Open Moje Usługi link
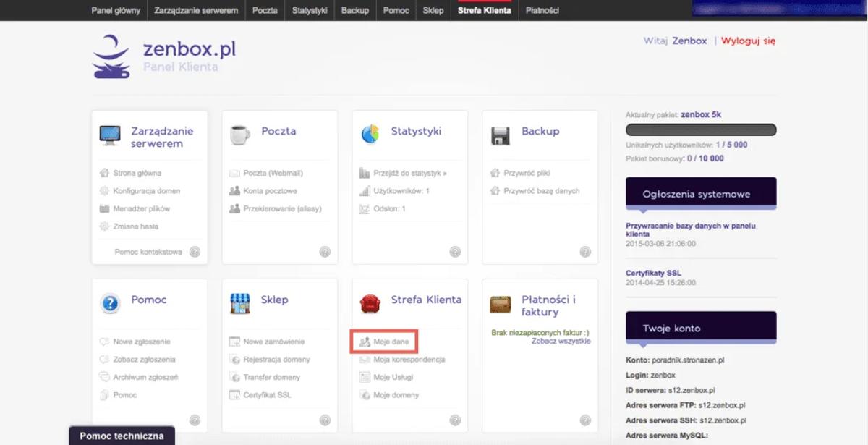The image size is (868, 445). (x=394, y=377)
